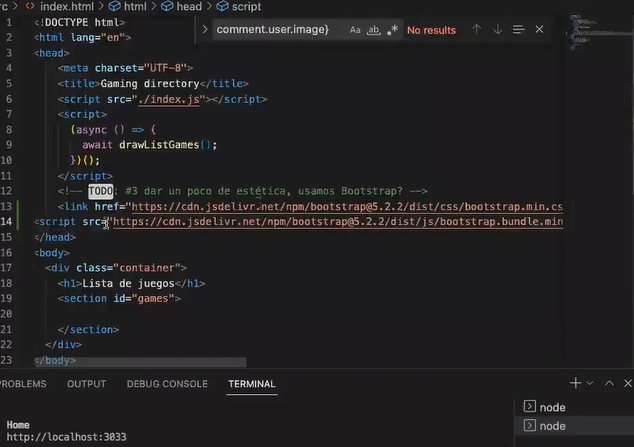Screen dimensions: 634x447
Task: Close the bottom panel
Action: [628, 383]
